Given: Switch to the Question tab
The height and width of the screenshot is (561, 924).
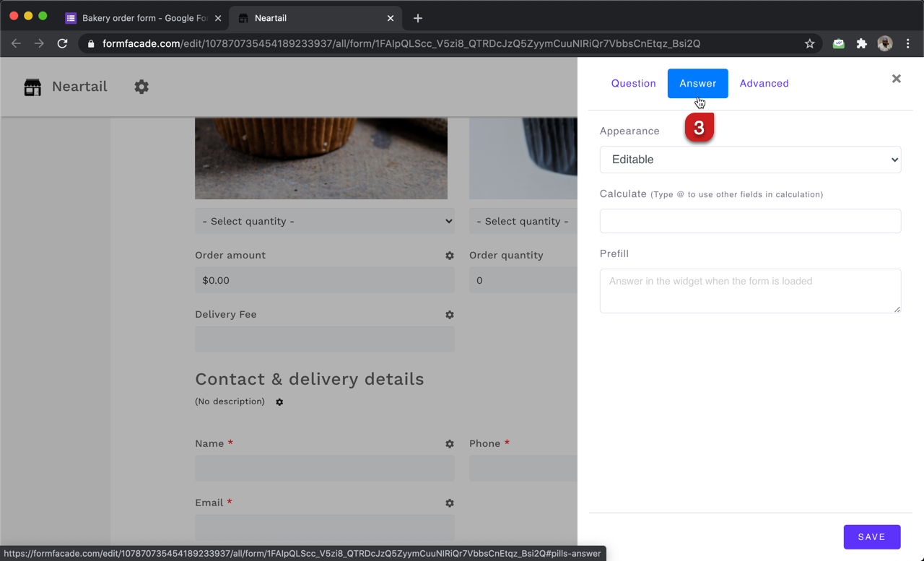Looking at the screenshot, I should 633,83.
